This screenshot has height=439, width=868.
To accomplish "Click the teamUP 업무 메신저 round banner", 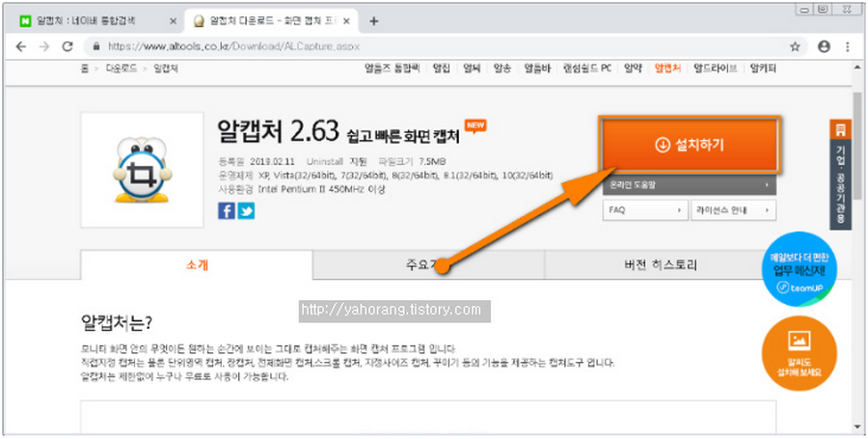I will point(800,269).
